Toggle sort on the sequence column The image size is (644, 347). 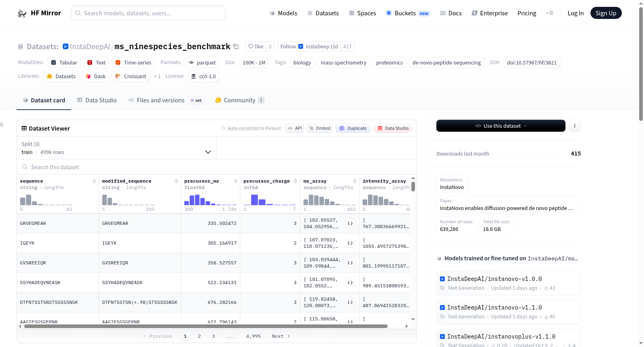pos(94,181)
